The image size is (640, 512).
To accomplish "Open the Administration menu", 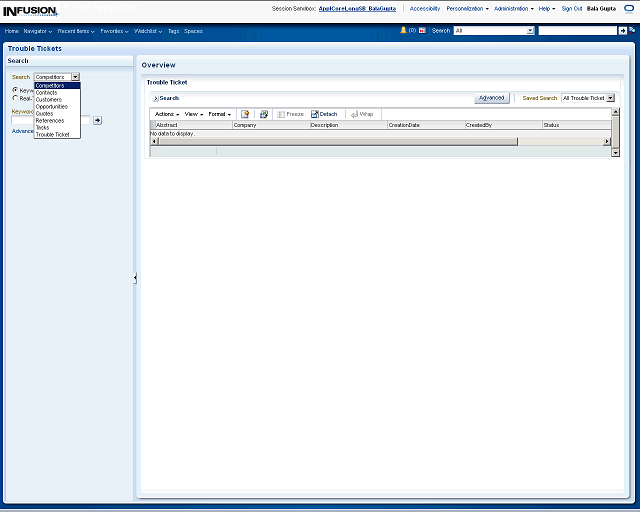I will [513, 9].
